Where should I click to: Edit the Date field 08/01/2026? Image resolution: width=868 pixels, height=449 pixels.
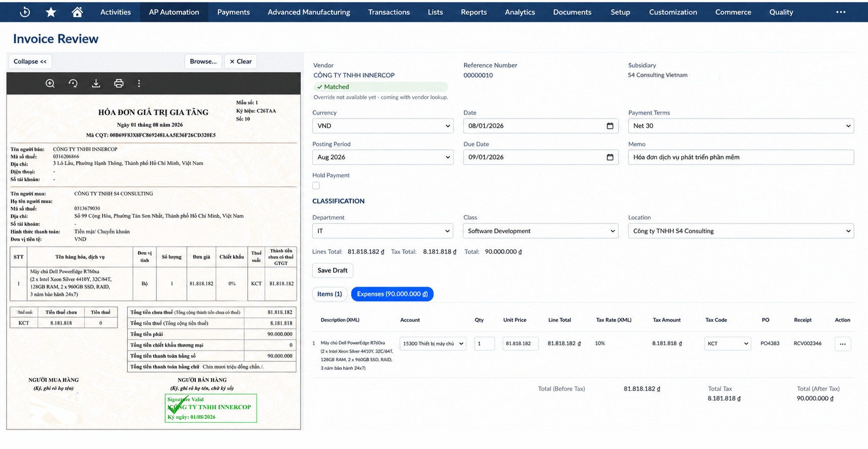click(x=540, y=126)
